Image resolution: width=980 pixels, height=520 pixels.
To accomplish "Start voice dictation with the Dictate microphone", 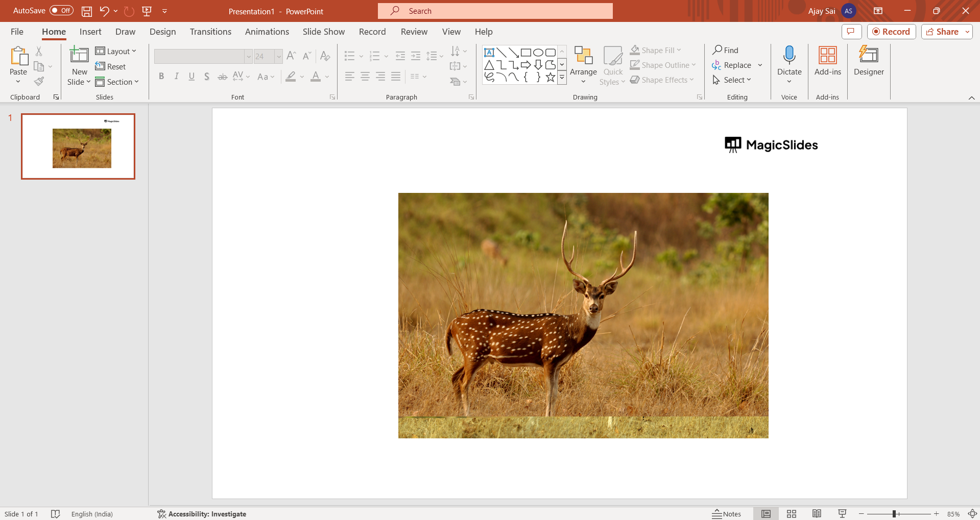I will [789, 55].
